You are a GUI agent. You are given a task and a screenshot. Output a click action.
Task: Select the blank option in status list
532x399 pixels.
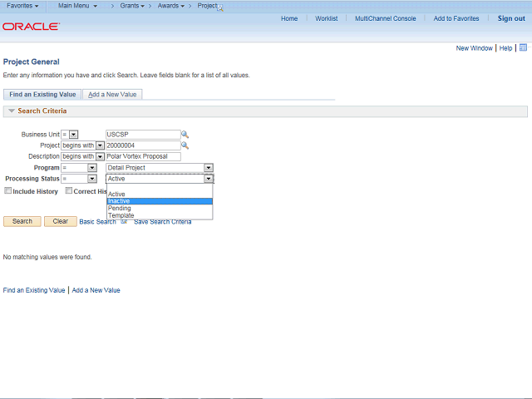tap(160, 187)
